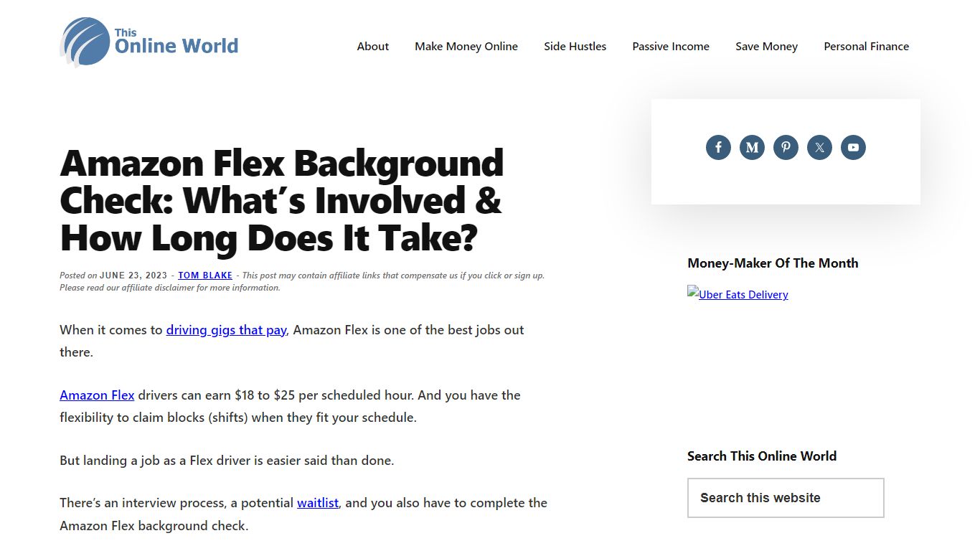Open the X (Twitter) social icon
Screen dimensions: 980x551
pos(819,147)
